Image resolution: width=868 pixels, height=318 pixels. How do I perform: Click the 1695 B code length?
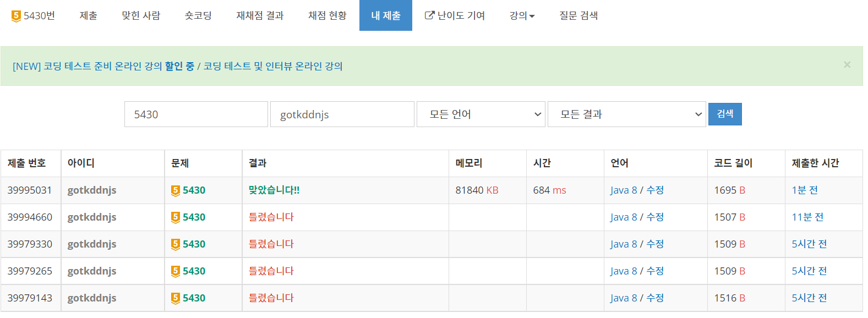tap(730, 190)
